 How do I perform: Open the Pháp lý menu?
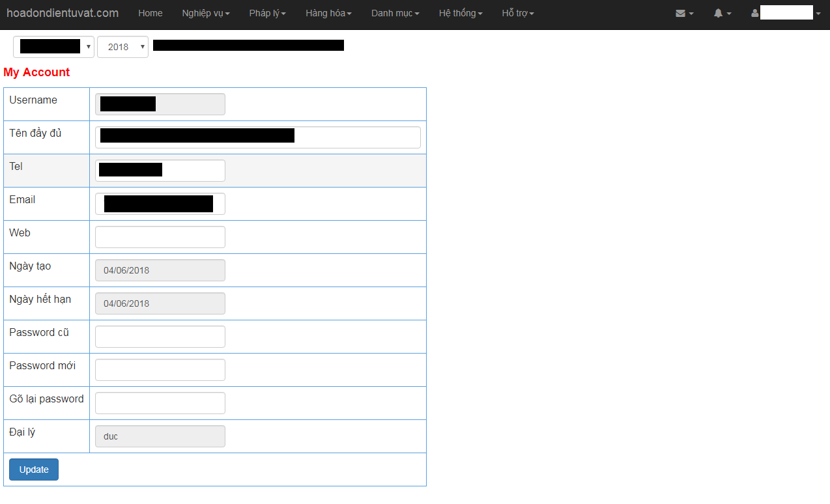(x=268, y=13)
